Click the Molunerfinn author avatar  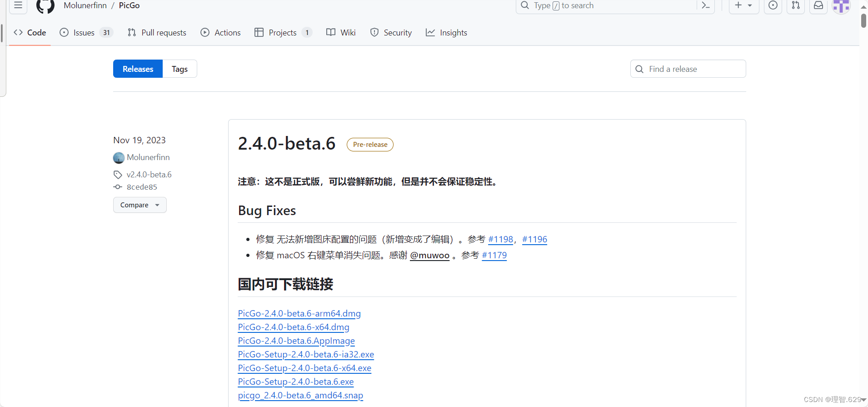(119, 158)
